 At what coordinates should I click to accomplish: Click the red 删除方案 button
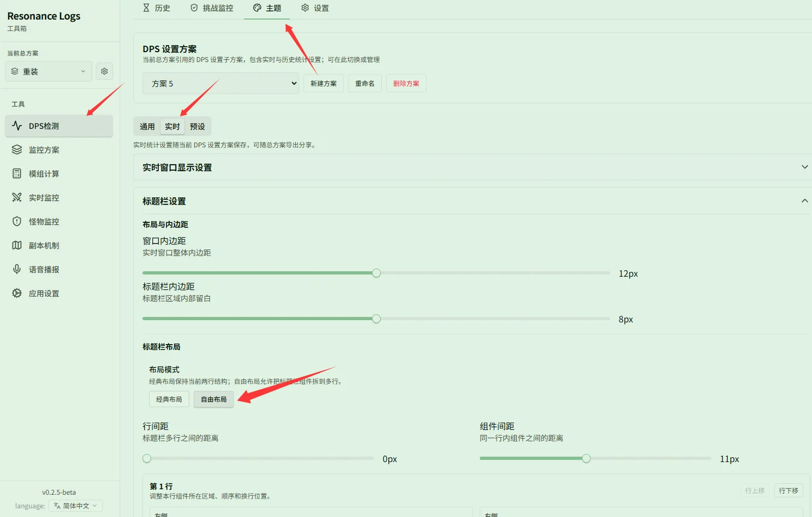point(406,83)
